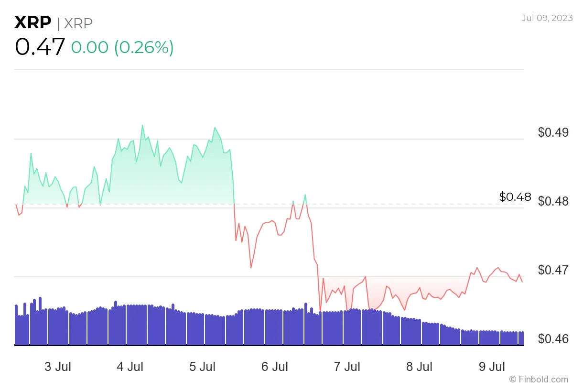The image size is (583, 392).
Task: Click the XRP title label
Action: coord(32,22)
